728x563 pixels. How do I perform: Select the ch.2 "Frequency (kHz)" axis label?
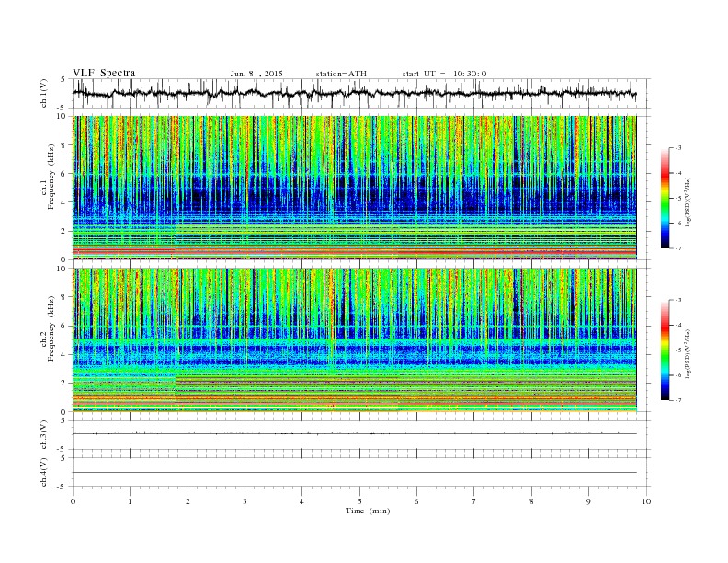(51, 328)
